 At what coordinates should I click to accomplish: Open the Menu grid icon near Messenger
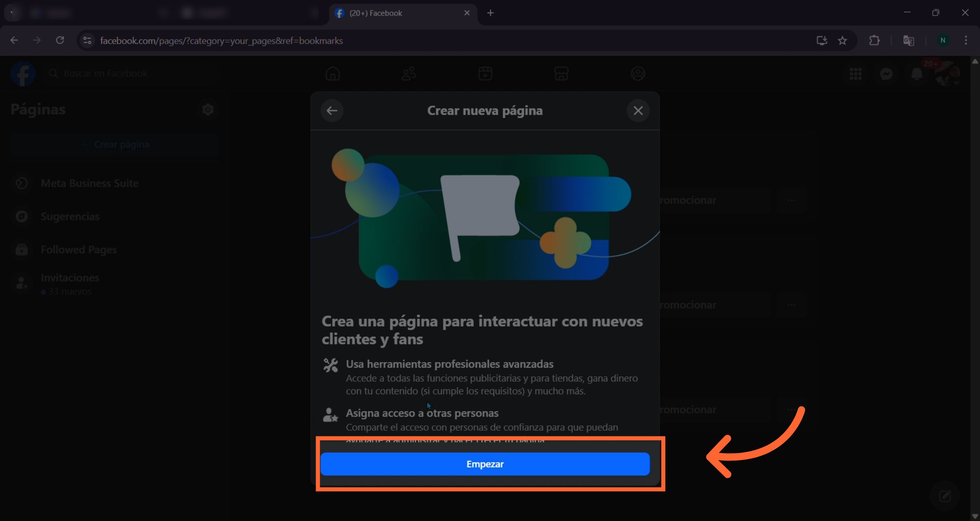pos(855,74)
